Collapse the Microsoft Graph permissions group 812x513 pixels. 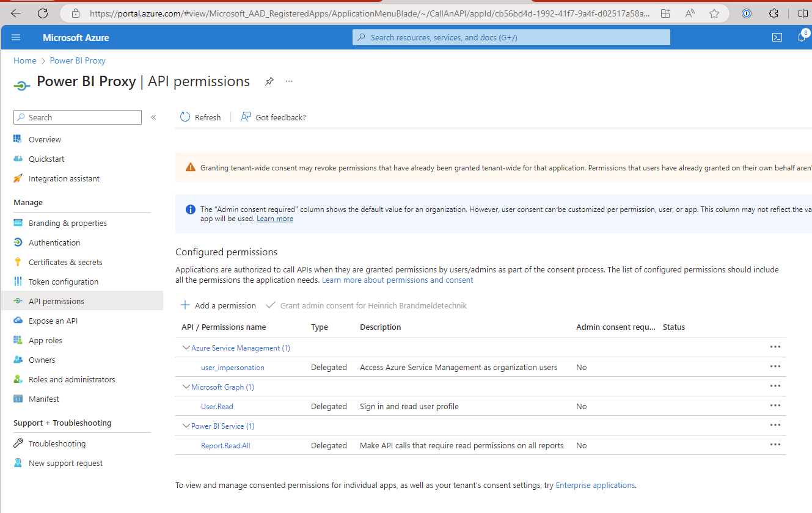pyautogui.click(x=186, y=387)
